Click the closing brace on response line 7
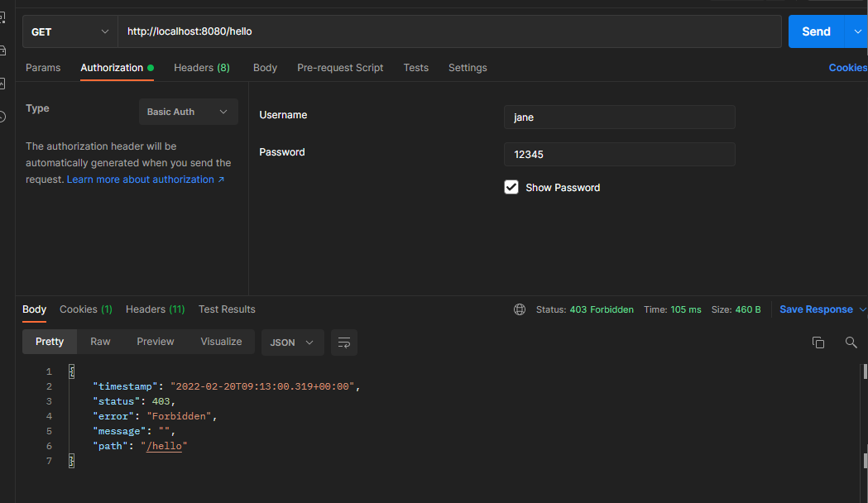The width and height of the screenshot is (868, 503). click(x=71, y=461)
